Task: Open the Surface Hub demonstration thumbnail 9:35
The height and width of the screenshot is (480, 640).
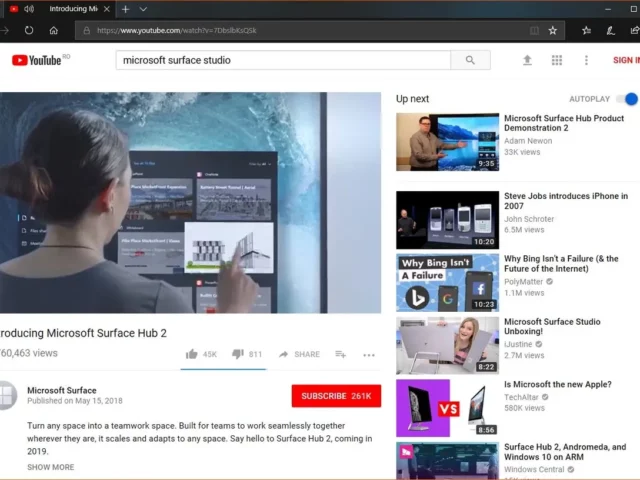Action: (447, 142)
